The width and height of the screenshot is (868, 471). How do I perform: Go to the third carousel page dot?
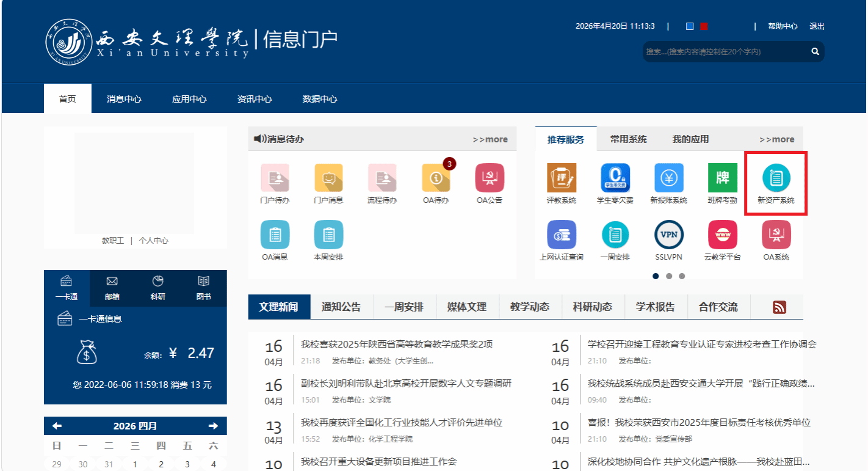(x=682, y=276)
